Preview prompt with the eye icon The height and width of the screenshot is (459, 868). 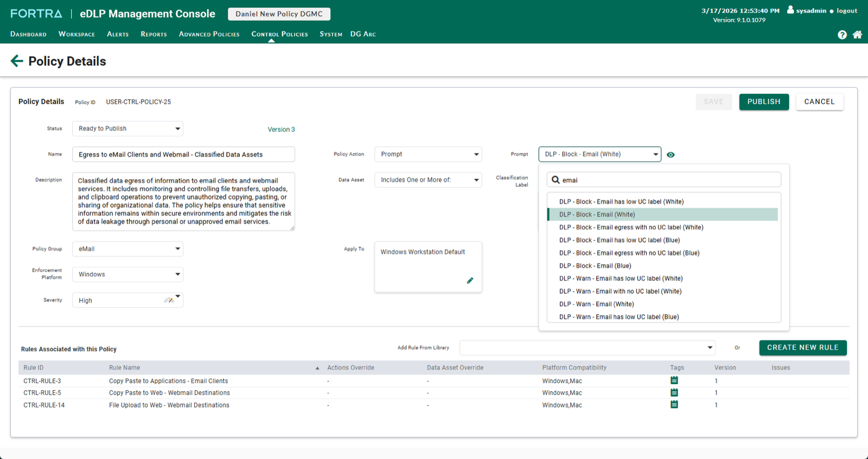tap(671, 155)
